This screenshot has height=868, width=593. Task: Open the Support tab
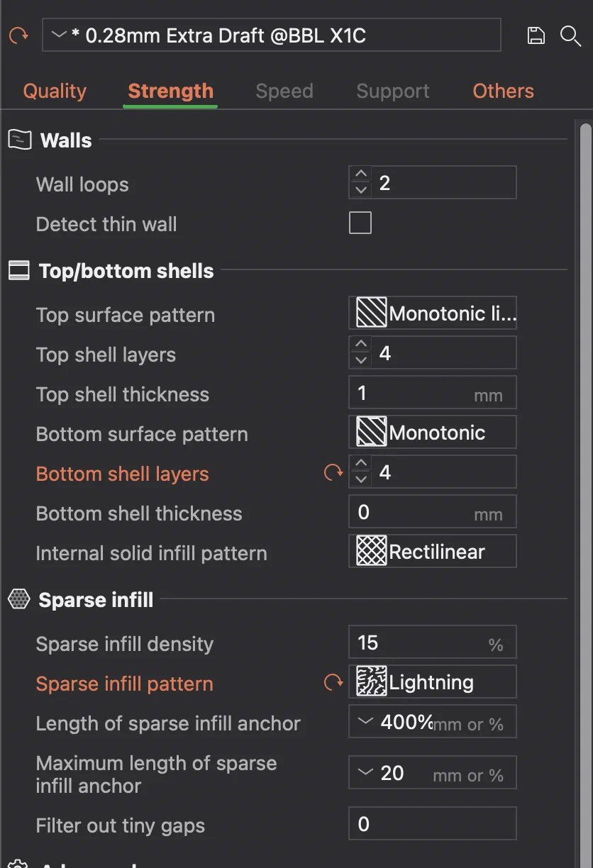point(392,91)
